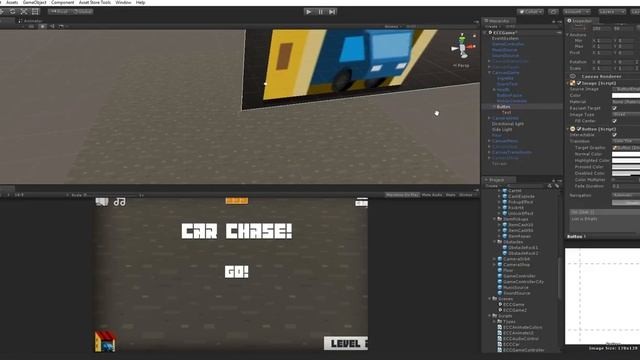This screenshot has height=360, width=640.
Task: Click the Button script component icon
Action: coord(573,129)
